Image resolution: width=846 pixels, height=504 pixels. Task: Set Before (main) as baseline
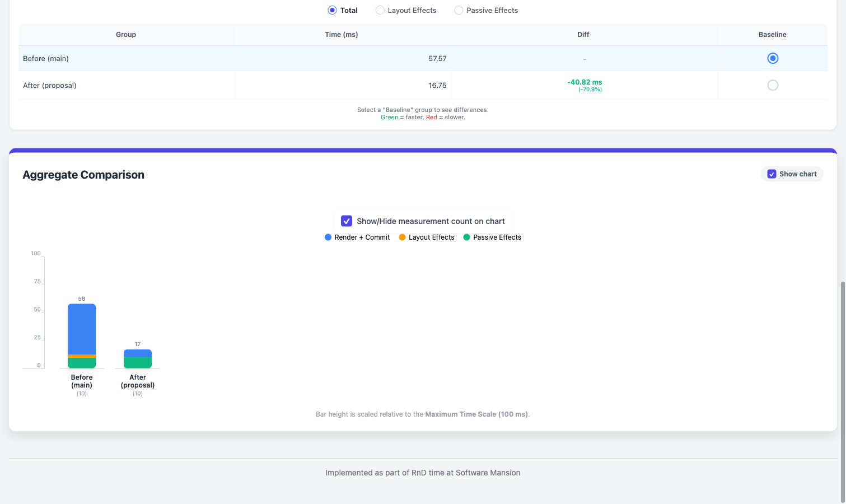coord(773,58)
